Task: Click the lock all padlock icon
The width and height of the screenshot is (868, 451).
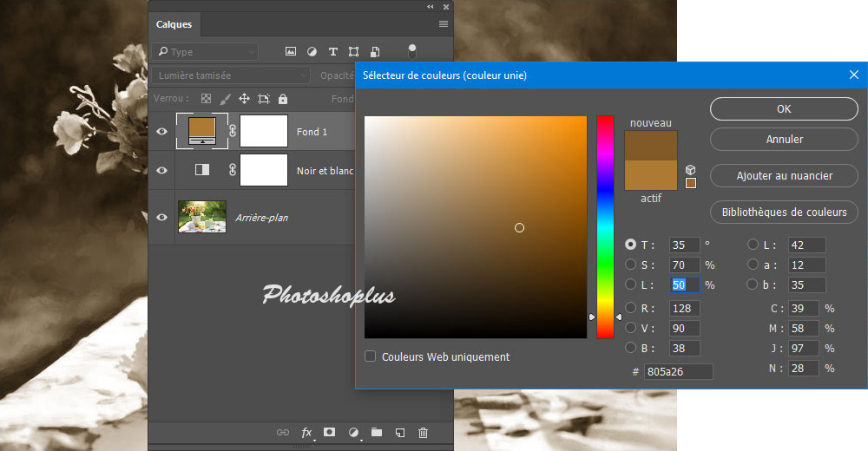Action: click(283, 99)
